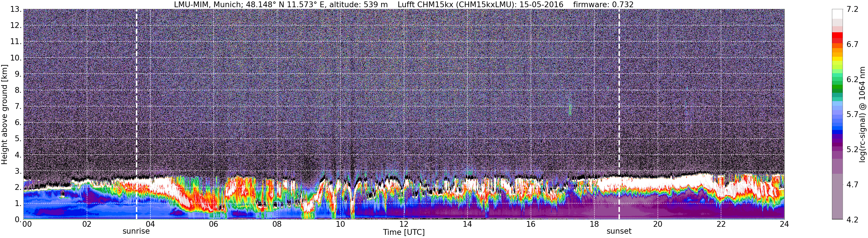Click the y-axis tick label '3.'
This screenshot has height=238, width=868.
point(18,171)
